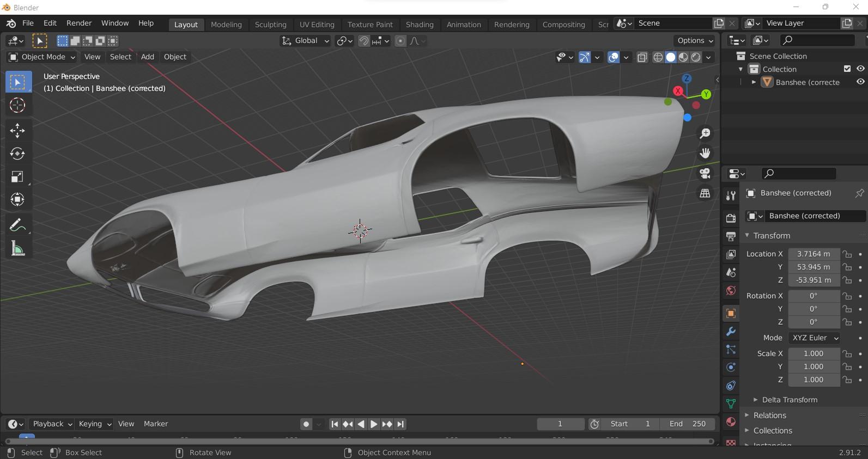Viewport: 868px width, 459px height.
Task: Uncheck the Collection exclude checkbox
Action: pos(847,69)
